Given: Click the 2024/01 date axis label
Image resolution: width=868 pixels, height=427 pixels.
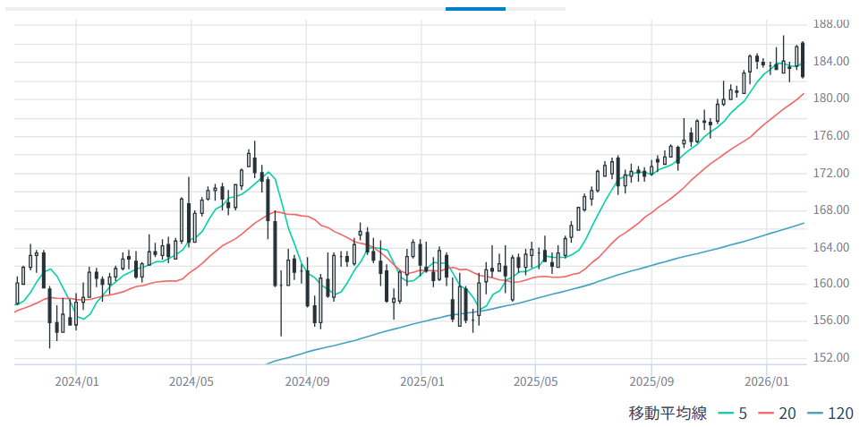Looking at the screenshot, I should click(x=76, y=380).
